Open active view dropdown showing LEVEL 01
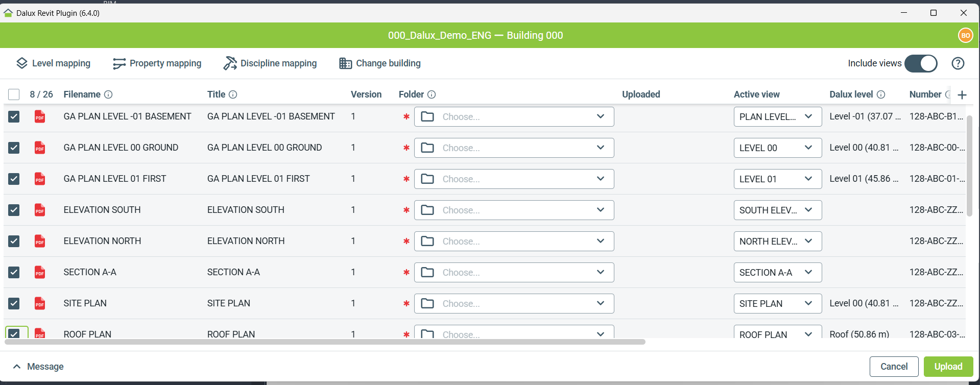The image size is (980, 385). pyautogui.click(x=777, y=179)
